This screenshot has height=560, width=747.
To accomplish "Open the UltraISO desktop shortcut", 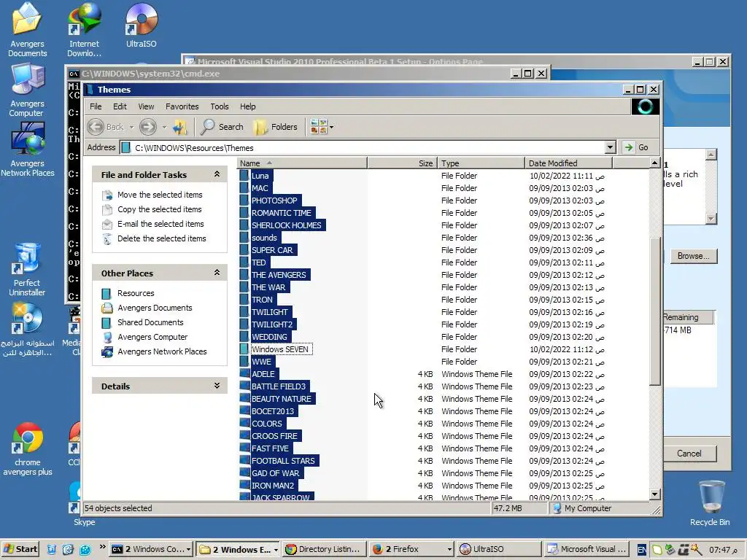I will pos(141,26).
